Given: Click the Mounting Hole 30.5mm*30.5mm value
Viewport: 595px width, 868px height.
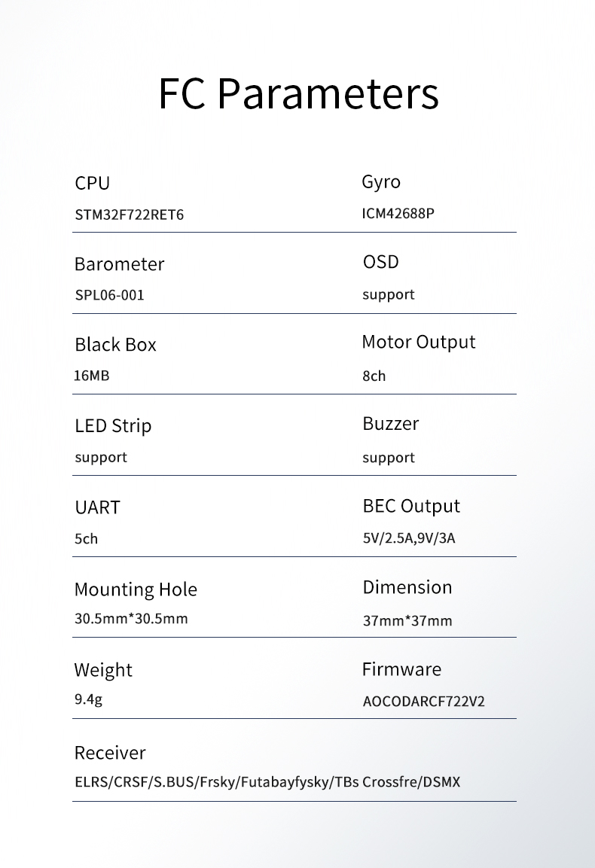Looking at the screenshot, I should (x=131, y=618).
